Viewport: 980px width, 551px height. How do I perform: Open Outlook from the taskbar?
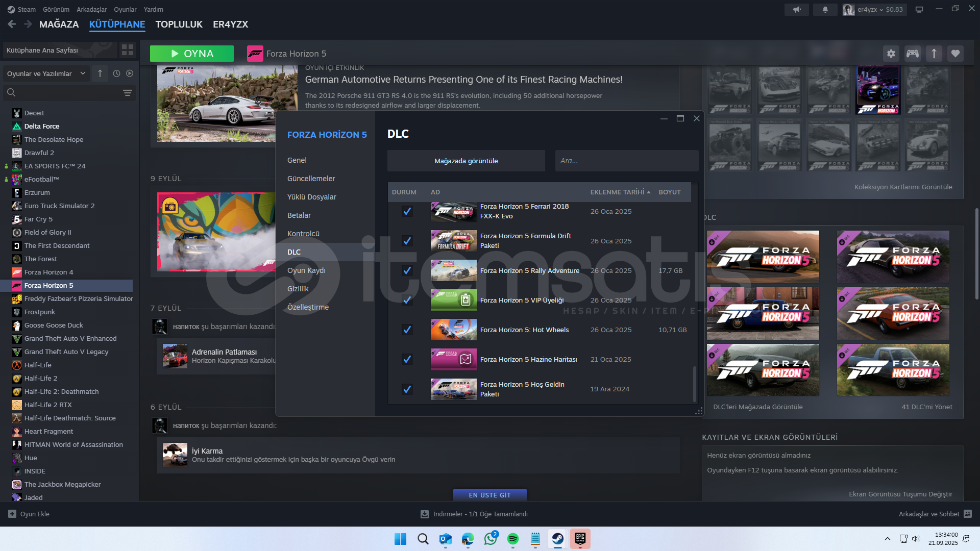click(446, 539)
